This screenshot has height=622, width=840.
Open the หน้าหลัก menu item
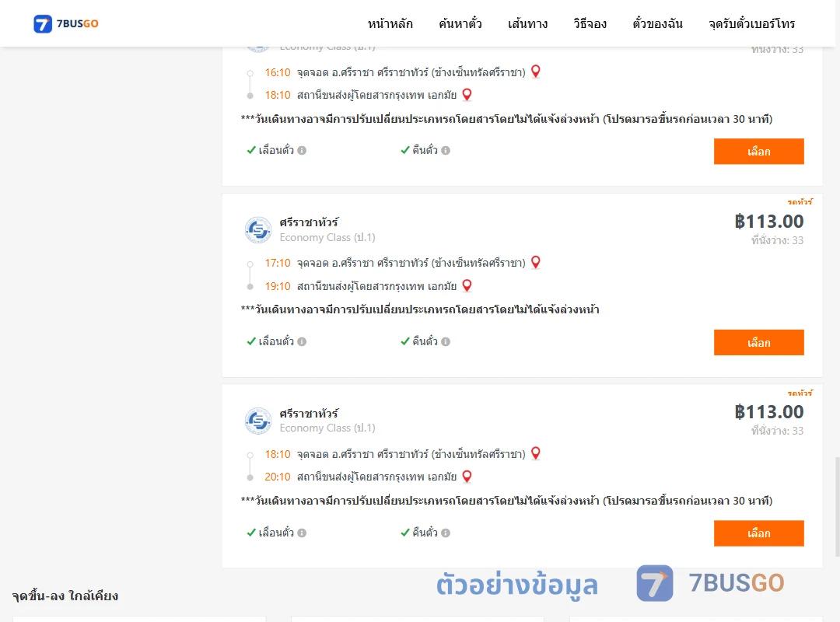(x=390, y=23)
